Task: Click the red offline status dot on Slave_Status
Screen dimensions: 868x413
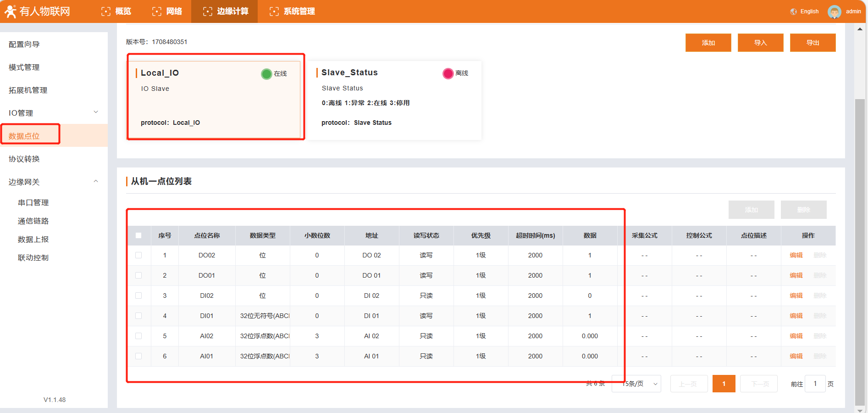Action: (x=448, y=73)
